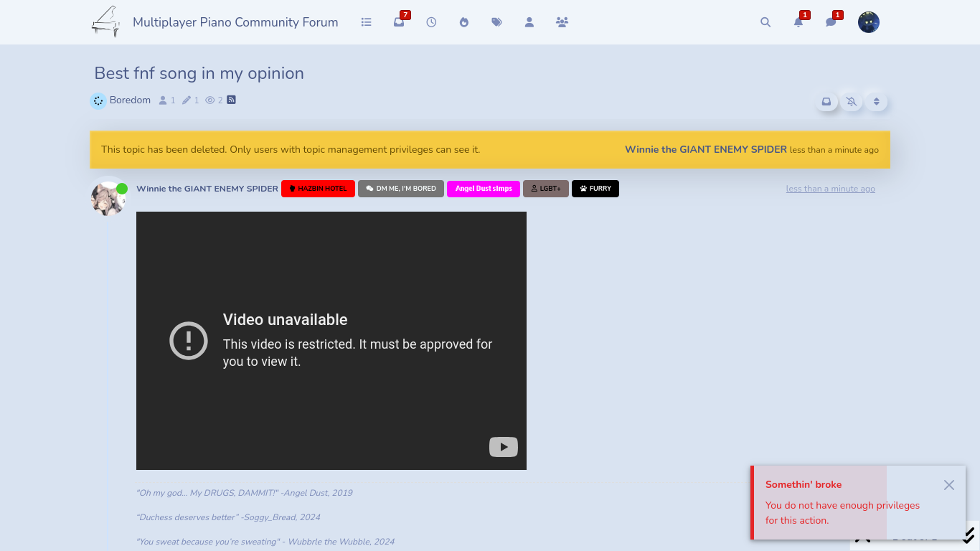The height and width of the screenshot is (551, 980).
Task: Click the LGBT+ group badge
Action: [546, 189]
